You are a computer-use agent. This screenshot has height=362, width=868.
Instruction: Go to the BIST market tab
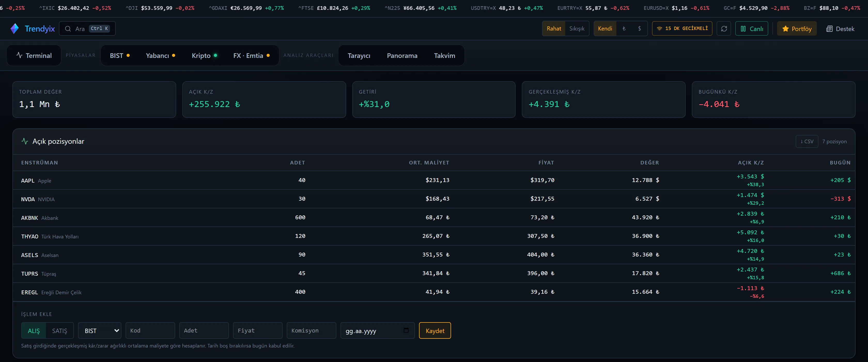(120, 55)
